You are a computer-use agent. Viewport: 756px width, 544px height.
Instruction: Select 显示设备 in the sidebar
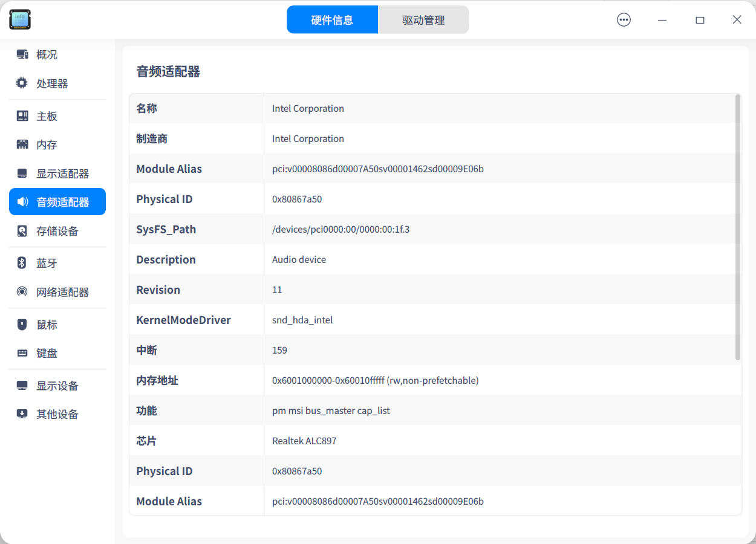click(x=57, y=386)
